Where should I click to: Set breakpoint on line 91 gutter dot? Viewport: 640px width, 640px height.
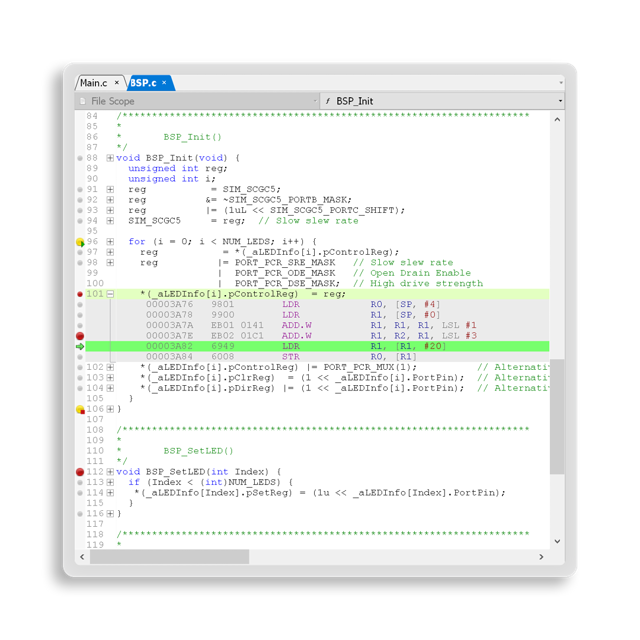pos(80,190)
